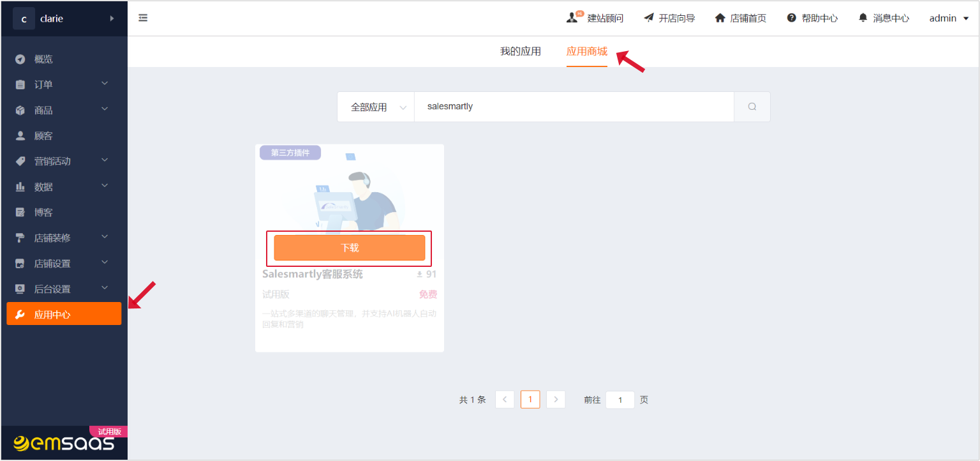The image size is (980, 461).
Task: Expand the 订单 sidebar menu
Action: click(x=62, y=84)
